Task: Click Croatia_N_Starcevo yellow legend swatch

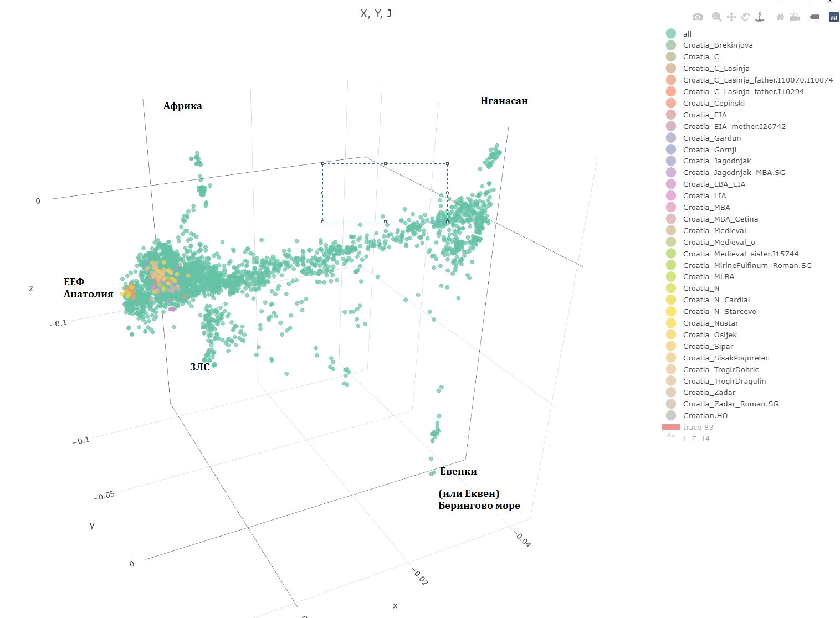Action: pos(671,312)
